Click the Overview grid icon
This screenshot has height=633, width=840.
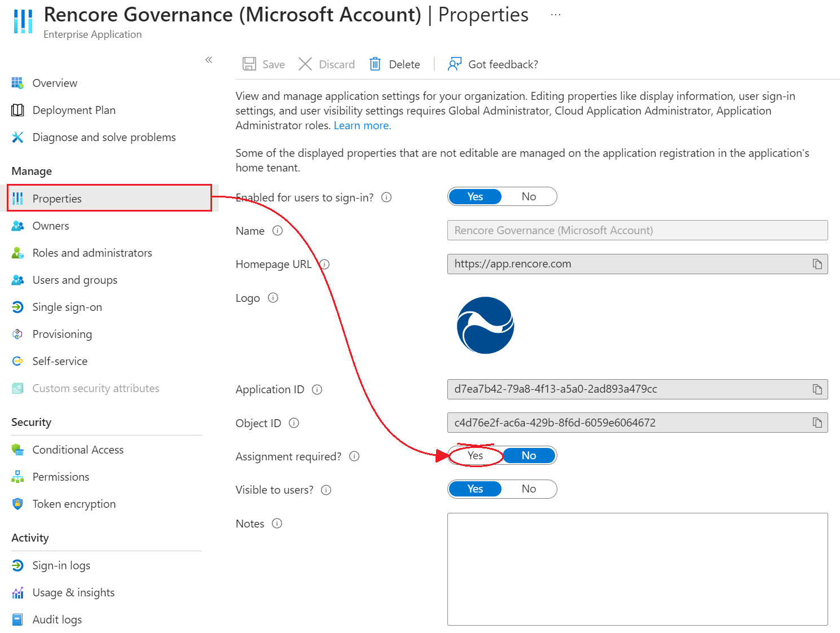point(17,83)
